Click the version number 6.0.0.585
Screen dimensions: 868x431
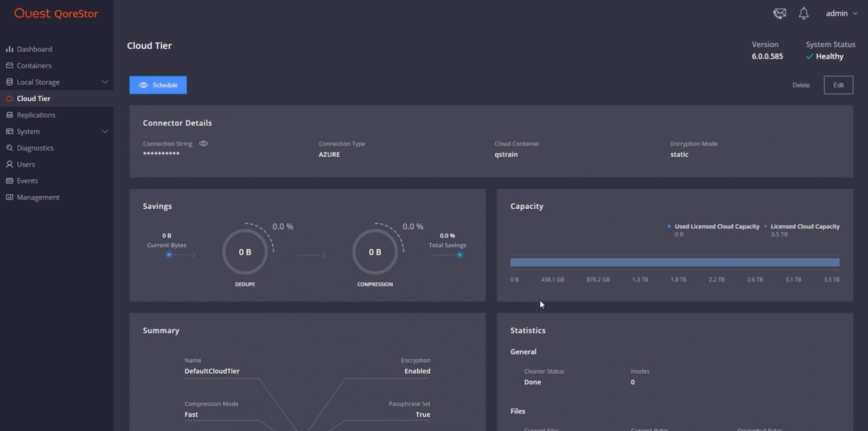(x=767, y=56)
